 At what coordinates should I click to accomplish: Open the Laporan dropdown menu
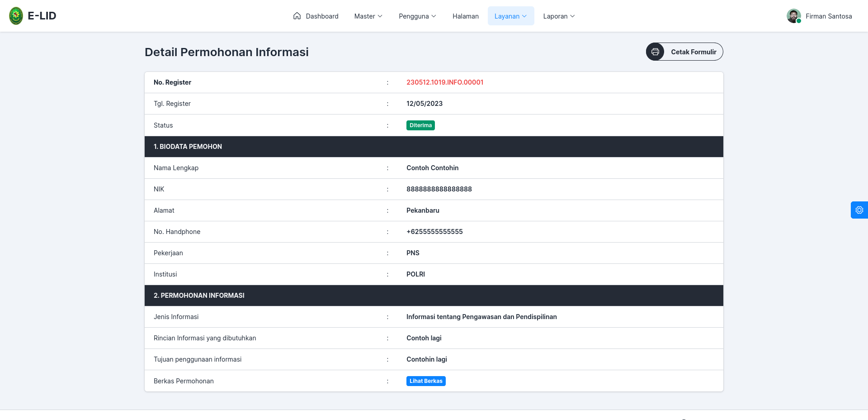[559, 16]
